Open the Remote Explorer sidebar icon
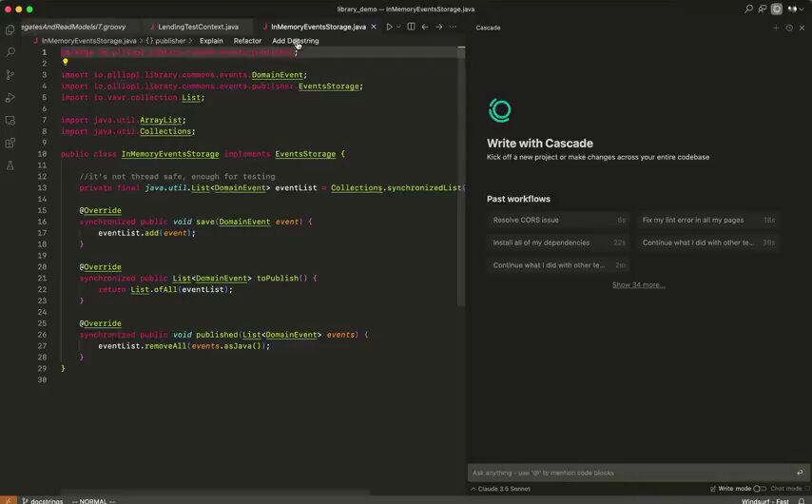The image size is (812, 504). (10, 121)
